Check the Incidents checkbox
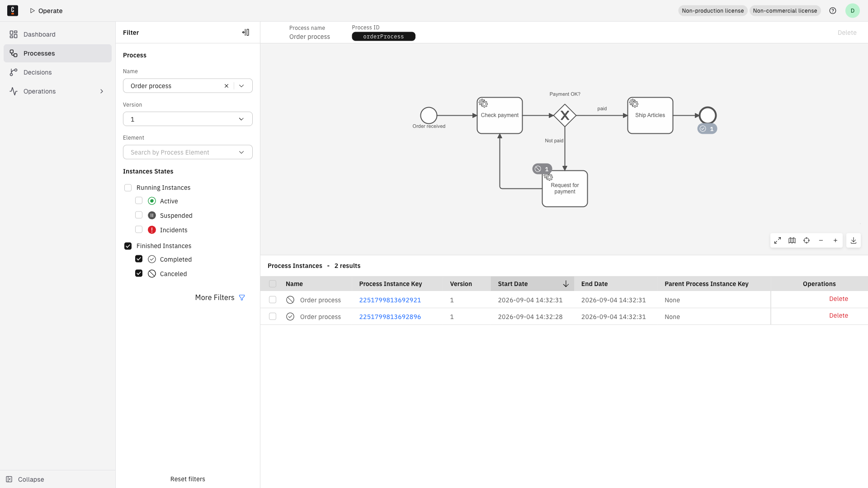 pyautogui.click(x=139, y=230)
